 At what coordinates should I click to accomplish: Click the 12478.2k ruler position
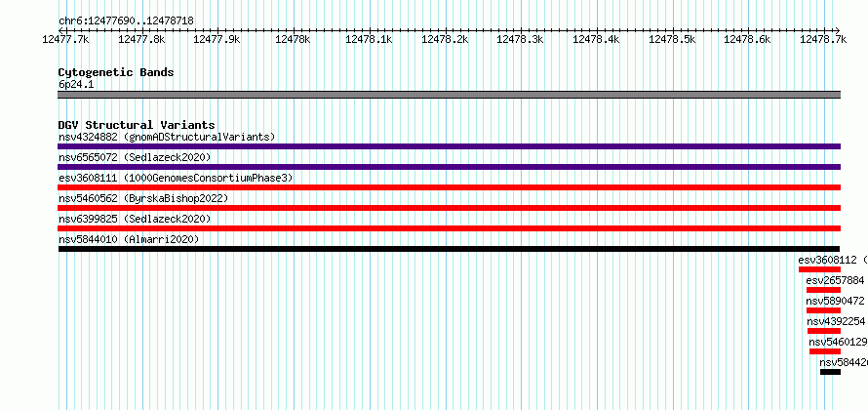click(445, 40)
